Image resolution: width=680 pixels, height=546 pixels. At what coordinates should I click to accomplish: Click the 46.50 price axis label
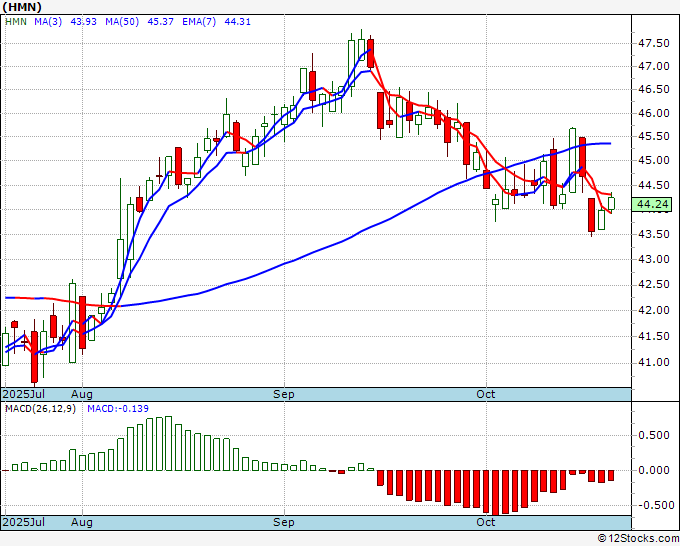point(654,90)
